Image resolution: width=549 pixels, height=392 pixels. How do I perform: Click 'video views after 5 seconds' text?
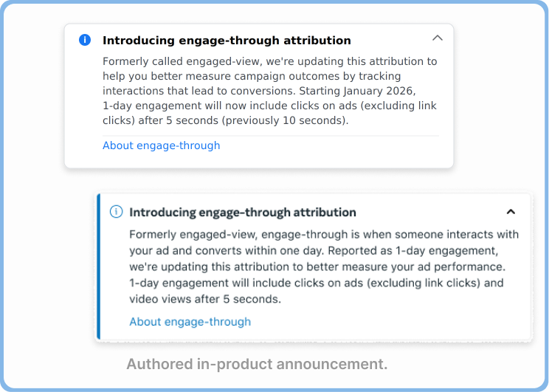click(204, 299)
